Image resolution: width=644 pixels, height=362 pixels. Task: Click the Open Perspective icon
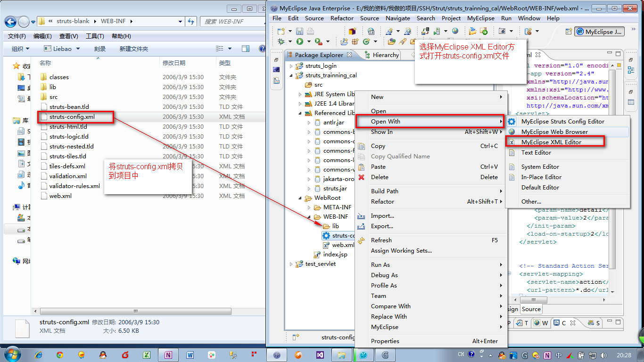568,31
